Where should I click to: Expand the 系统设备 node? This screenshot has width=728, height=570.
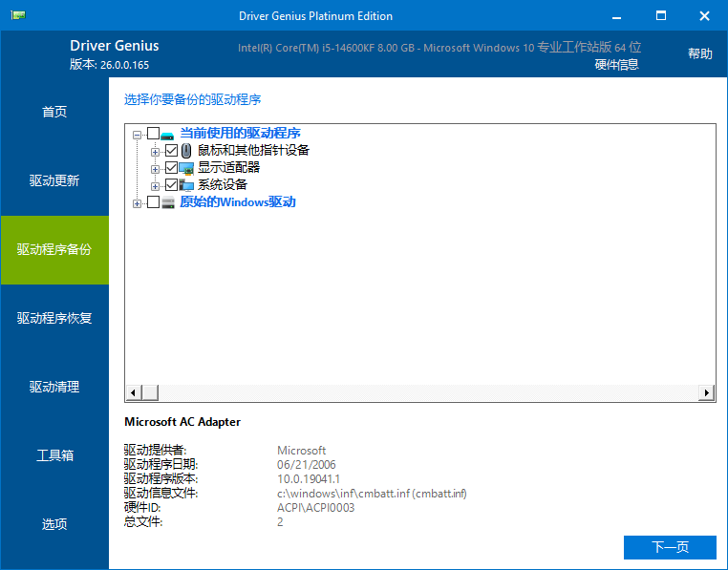(155, 186)
